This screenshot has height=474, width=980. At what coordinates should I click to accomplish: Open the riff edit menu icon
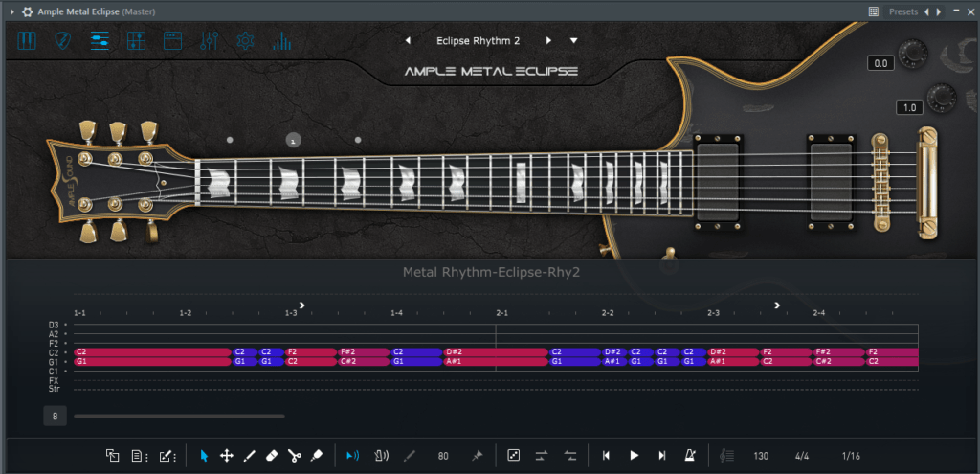tap(167, 456)
